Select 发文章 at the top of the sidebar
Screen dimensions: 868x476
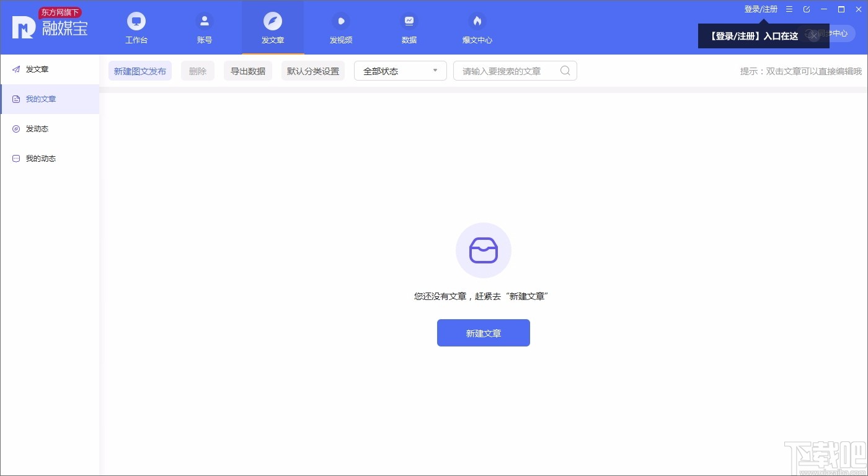[x=36, y=69]
